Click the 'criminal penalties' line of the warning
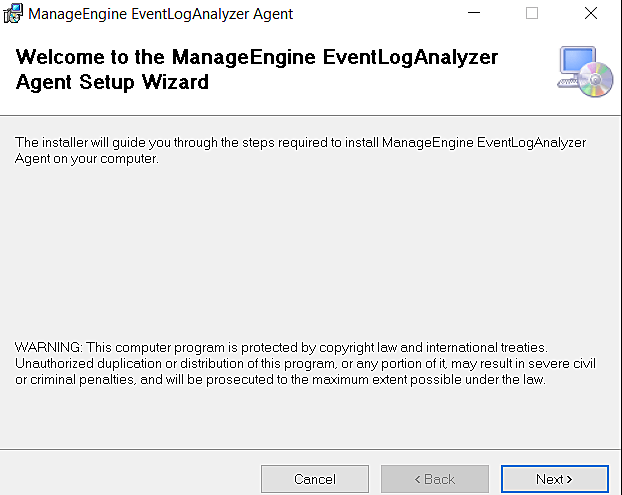Image resolution: width=622 pixels, height=495 pixels. 280,380
